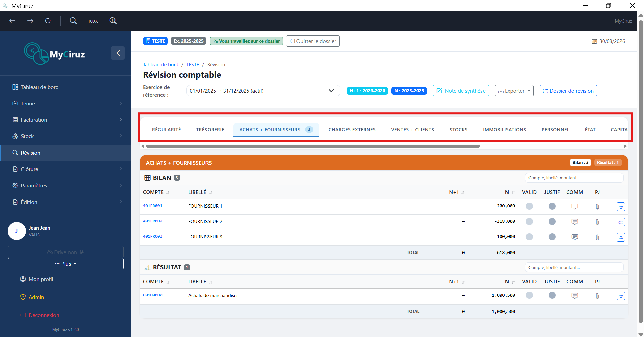The height and width of the screenshot is (337, 644).
Task: Open the comment icon for FOURNISSEUR 2
Action: click(x=574, y=222)
